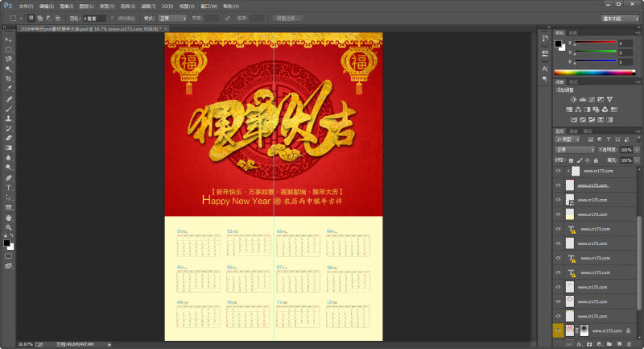Toggle the anti-alias checkbox
This screenshot has width=644, height=349.
coord(113,19)
